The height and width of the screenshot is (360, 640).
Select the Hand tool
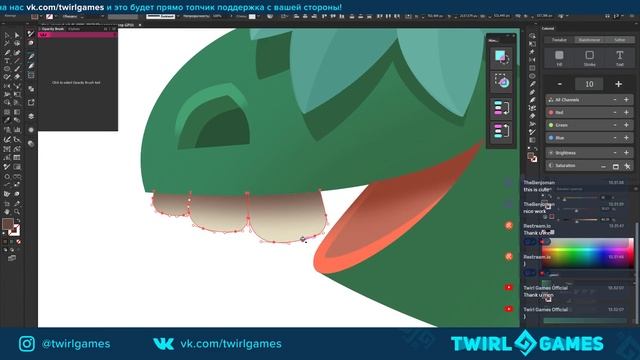click(7, 212)
